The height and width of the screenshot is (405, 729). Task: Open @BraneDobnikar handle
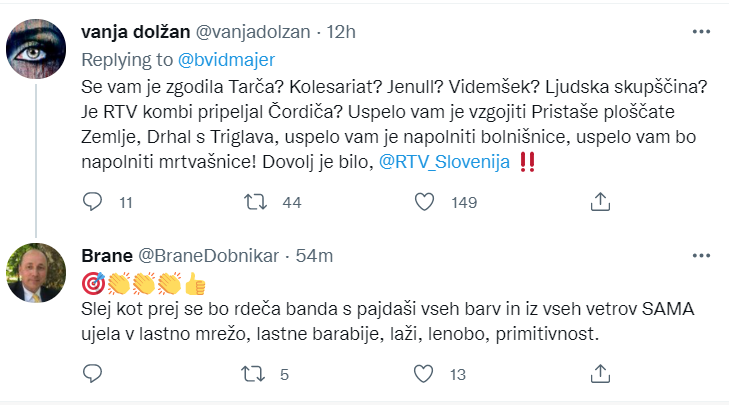pyautogui.click(x=209, y=256)
